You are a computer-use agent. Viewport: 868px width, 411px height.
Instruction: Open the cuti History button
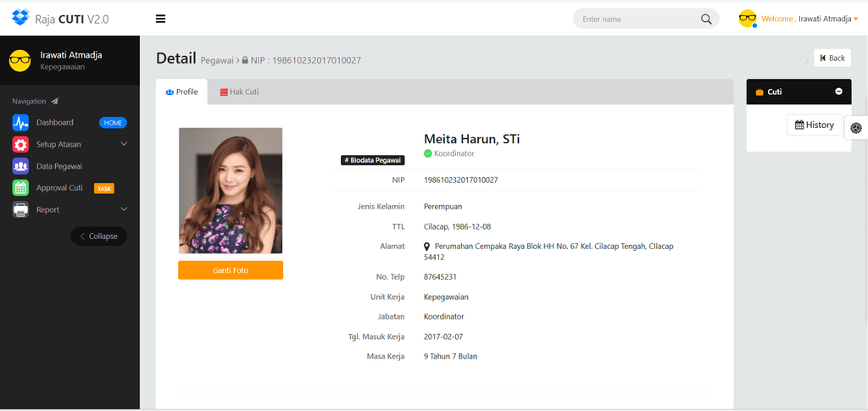pos(815,125)
